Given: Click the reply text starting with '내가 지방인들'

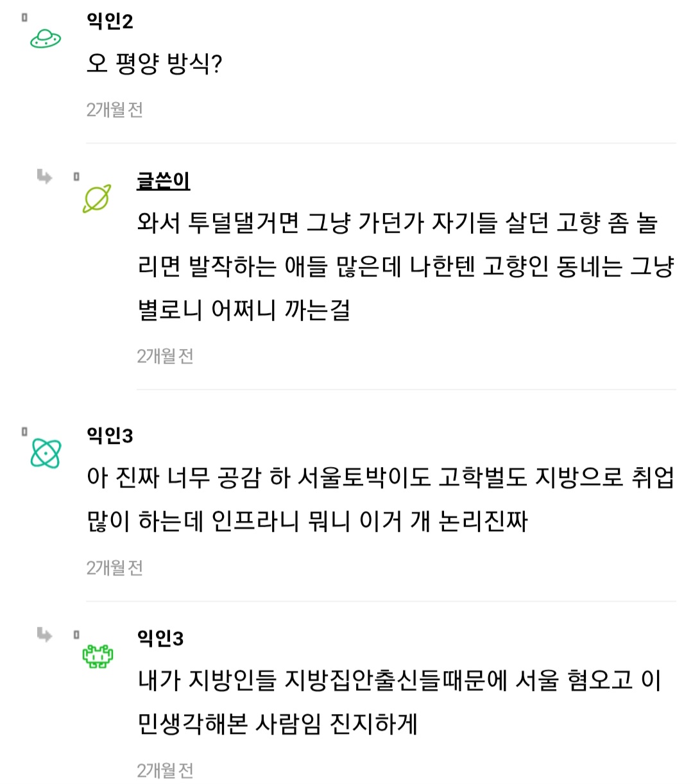Looking at the screenshot, I should tap(399, 702).
